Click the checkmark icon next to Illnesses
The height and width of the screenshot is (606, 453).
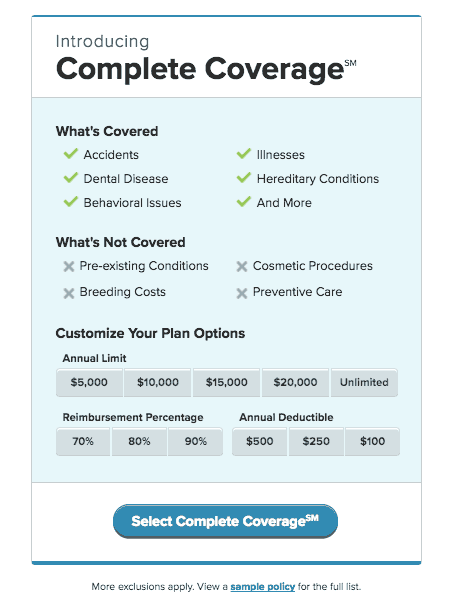pyautogui.click(x=244, y=153)
